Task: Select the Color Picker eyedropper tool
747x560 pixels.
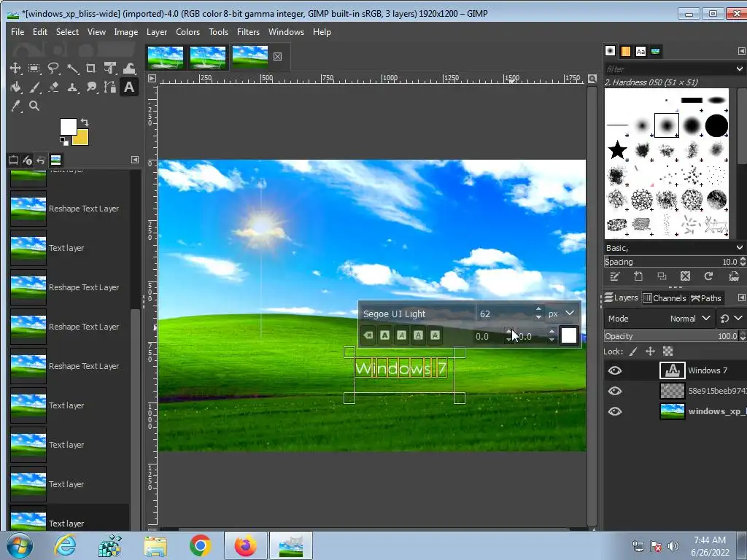Action: (x=15, y=106)
